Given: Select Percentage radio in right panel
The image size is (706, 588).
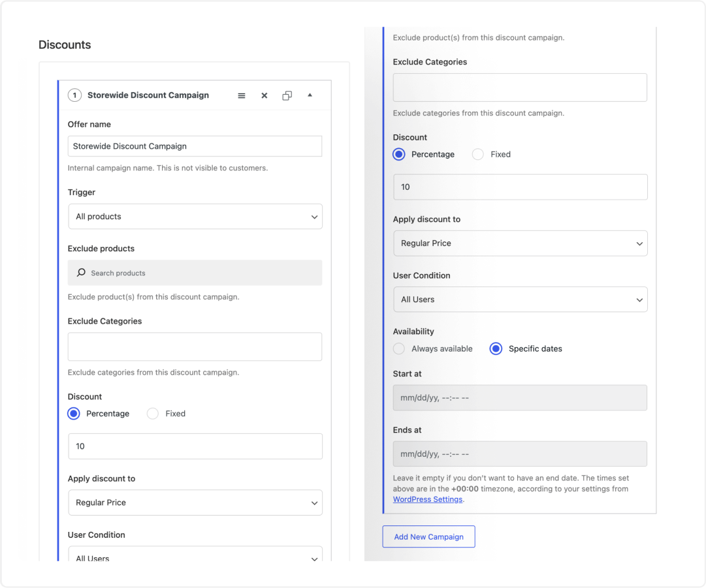Looking at the screenshot, I should [399, 154].
